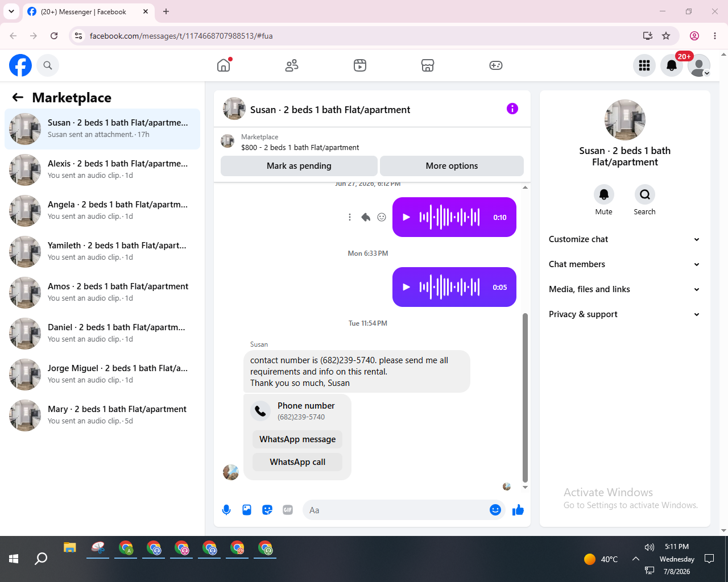Click the Facebook search magnifier icon
Image resolution: width=728 pixels, height=582 pixels.
(x=48, y=65)
